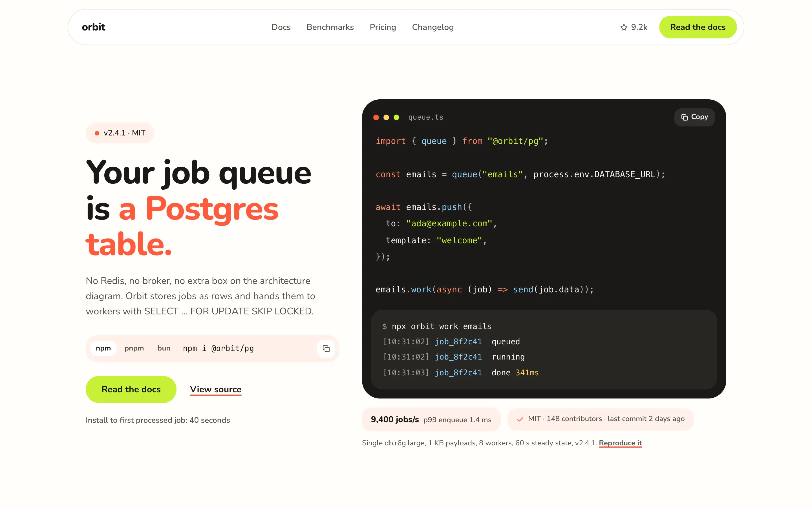Click the yellow window dot
Screen dimensions: 812x508
point(386,117)
